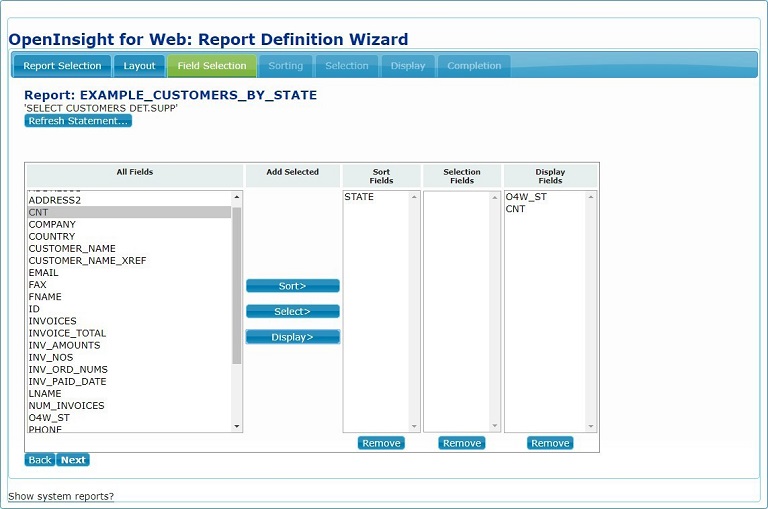
Task: Select CUSTOMER_NAME_XREF field
Action: point(129,261)
